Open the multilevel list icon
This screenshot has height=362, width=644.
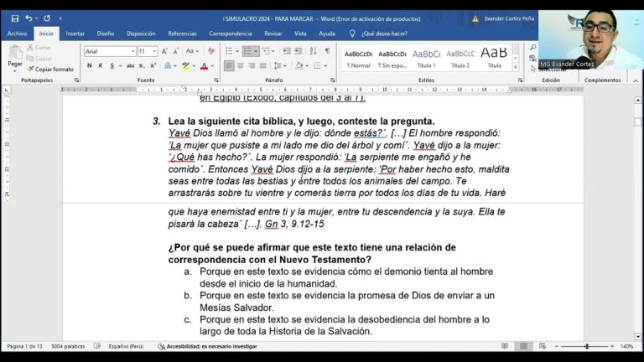[267, 51]
